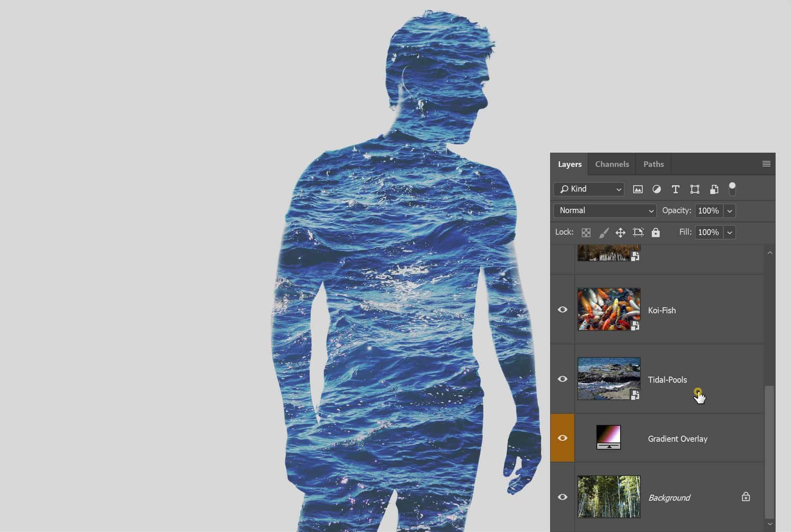The height and width of the screenshot is (532, 791).
Task: Switch to the Paths tab
Action: point(653,164)
